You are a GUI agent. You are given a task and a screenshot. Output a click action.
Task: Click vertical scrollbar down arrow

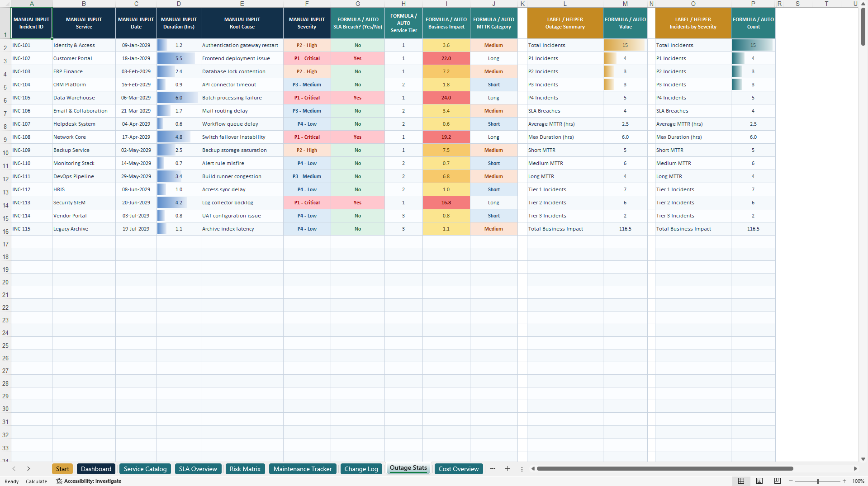coord(863,459)
